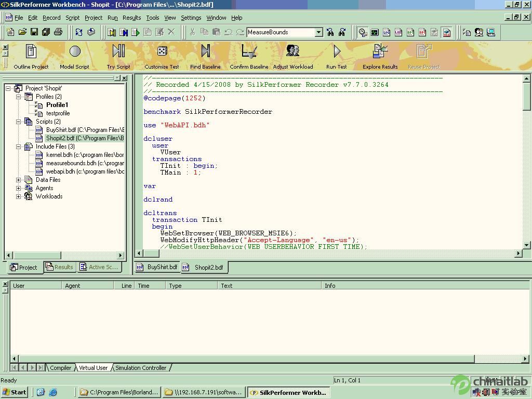Click the Find Baseline icon
The image size is (532, 399).
pos(205,51)
